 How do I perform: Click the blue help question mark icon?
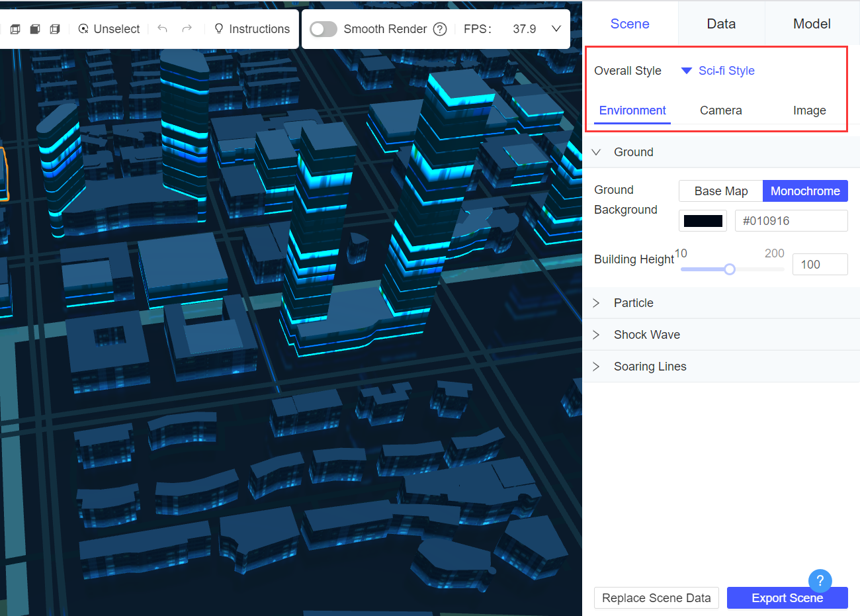click(820, 581)
